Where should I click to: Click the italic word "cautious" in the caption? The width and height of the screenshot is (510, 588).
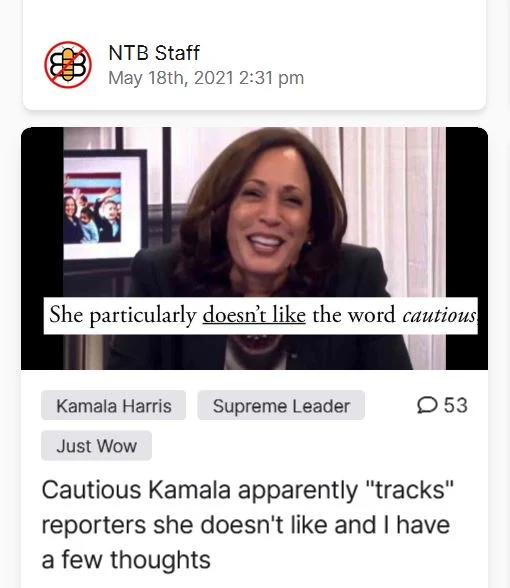(439, 315)
